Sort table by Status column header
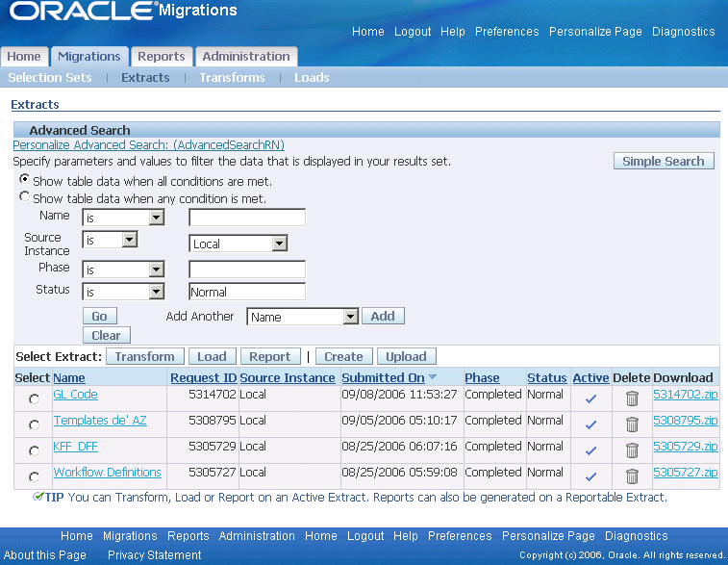Screen dimensions: 728x565 coord(547,377)
